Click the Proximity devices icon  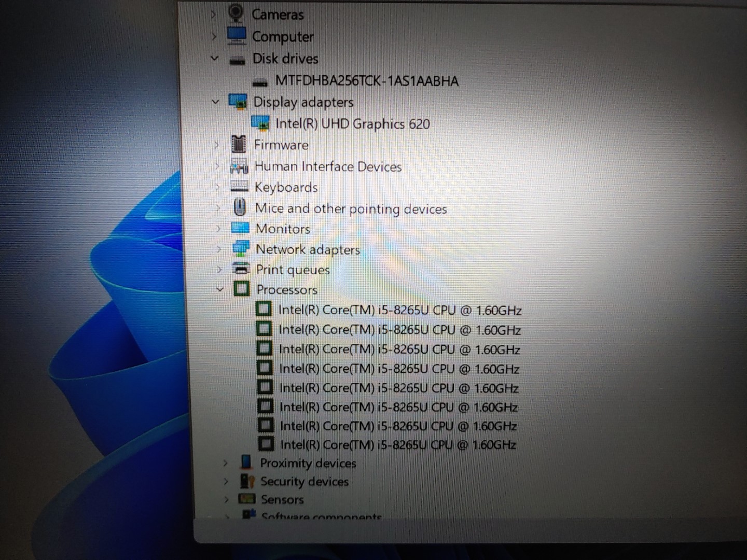[246, 462]
